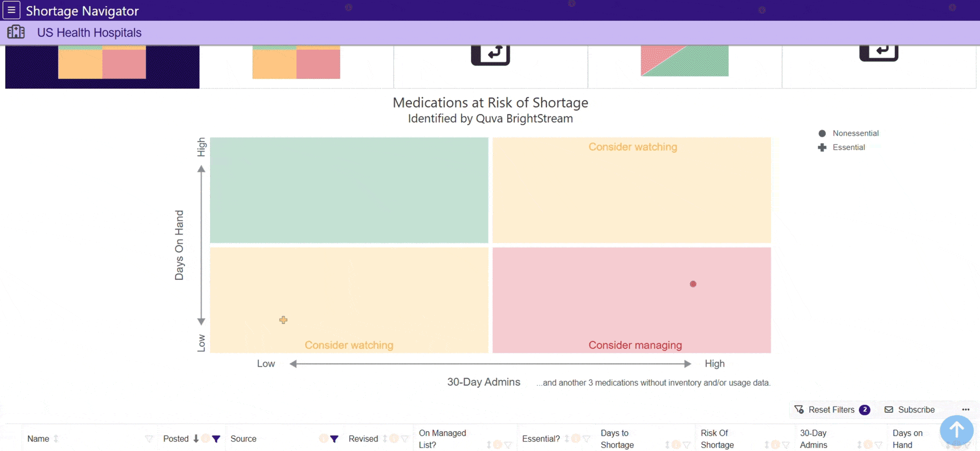Open the three-dot more options menu
The image size is (980, 451).
click(x=966, y=410)
